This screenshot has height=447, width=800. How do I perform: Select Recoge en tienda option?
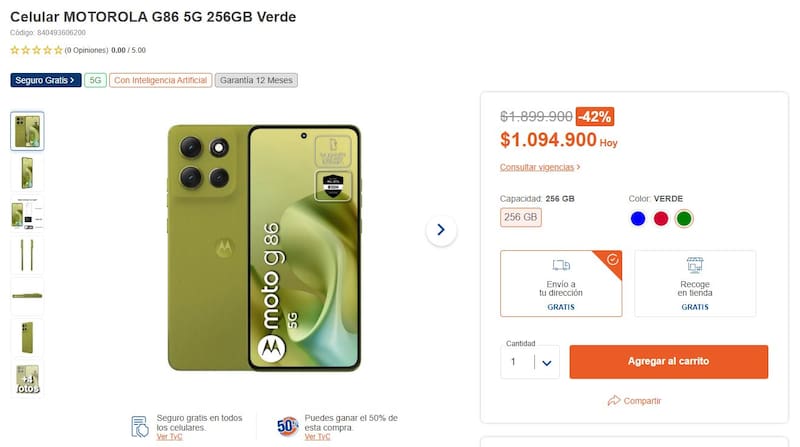click(x=695, y=283)
